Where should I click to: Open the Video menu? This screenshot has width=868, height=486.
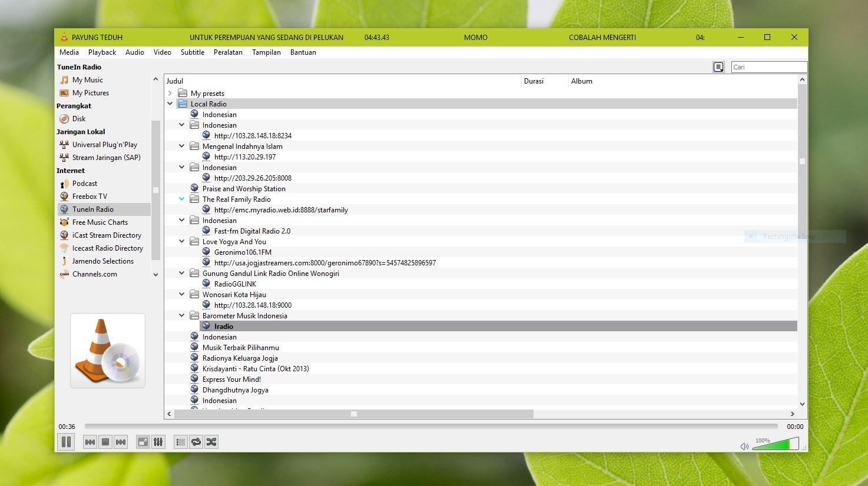pyautogui.click(x=163, y=52)
